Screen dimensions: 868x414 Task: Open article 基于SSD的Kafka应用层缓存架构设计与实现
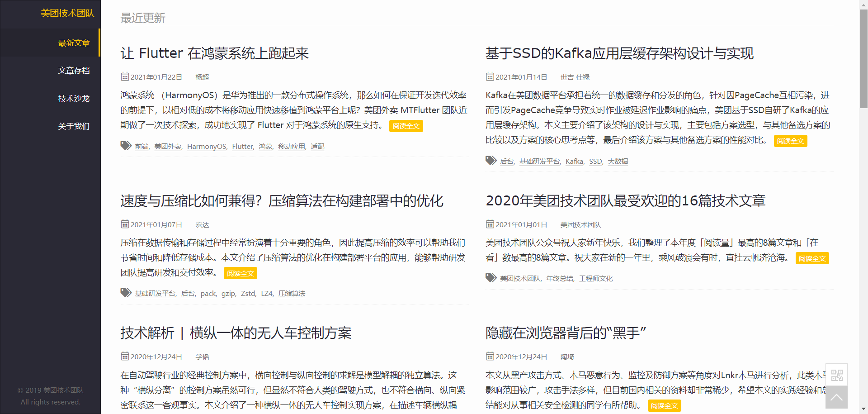tap(619, 53)
